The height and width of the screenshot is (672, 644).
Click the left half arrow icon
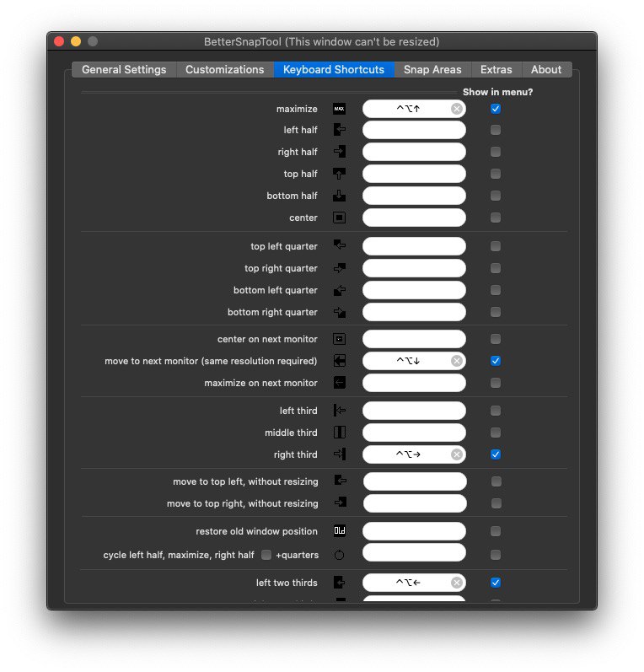coord(340,130)
